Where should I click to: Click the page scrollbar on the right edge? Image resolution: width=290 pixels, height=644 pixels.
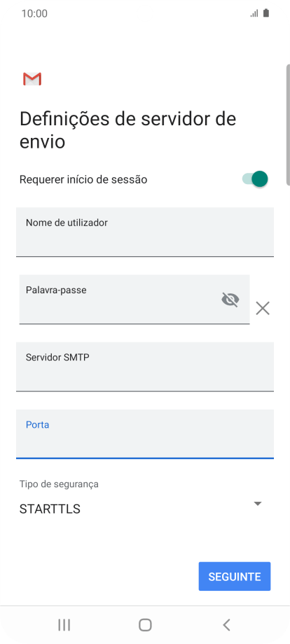coord(288,125)
